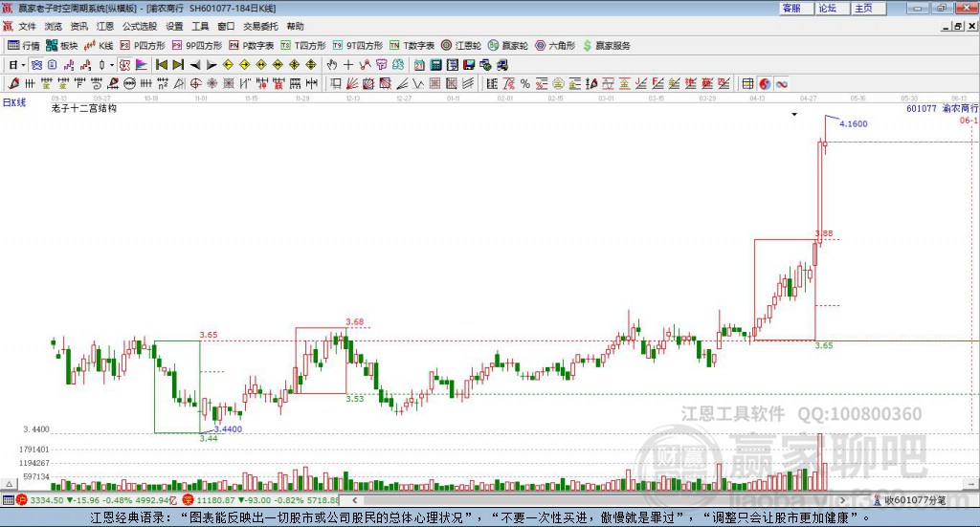Open the 公式选股 menu
The image size is (980, 527).
click(140, 26)
